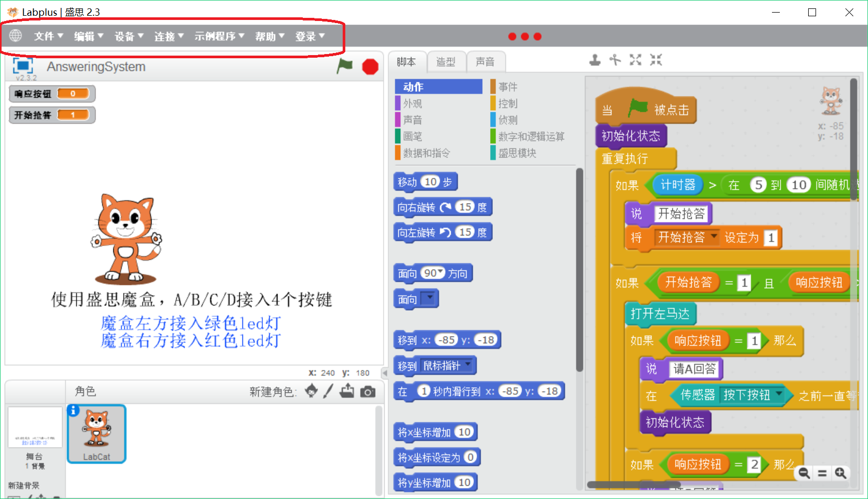Select the duplicate stamp tool
This screenshot has height=499, width=868.
click(x=595, y=60)
